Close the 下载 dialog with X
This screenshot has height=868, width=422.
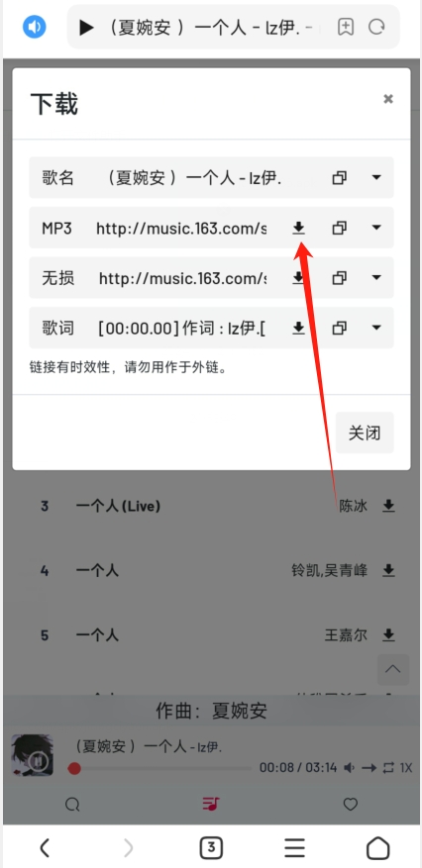[388, 99]
